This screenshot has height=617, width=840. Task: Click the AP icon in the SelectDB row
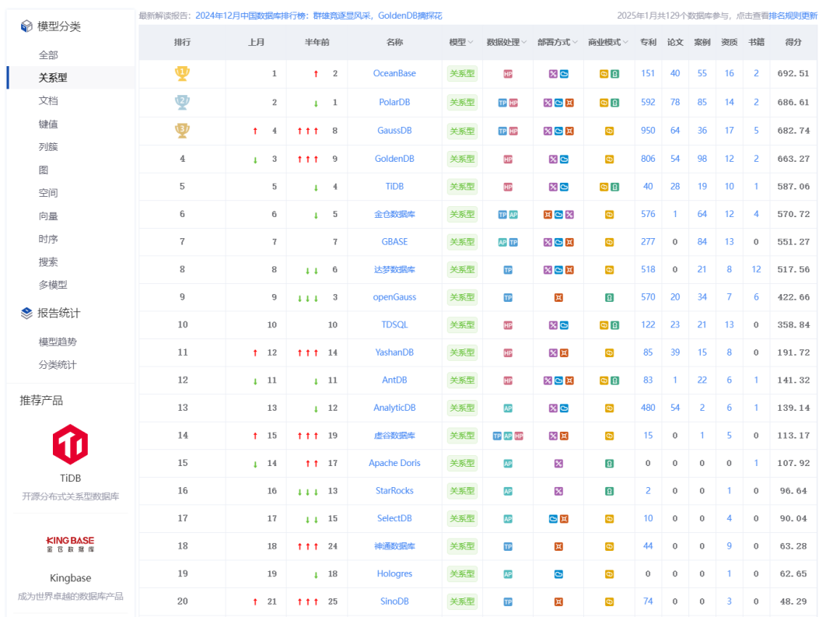[x=508, y=519]
